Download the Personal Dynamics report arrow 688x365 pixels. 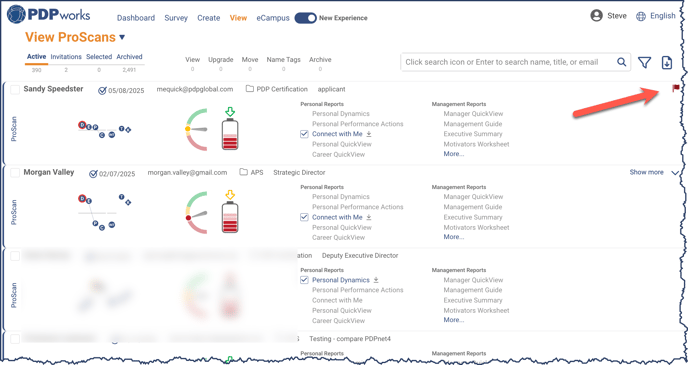tap(376, 280)
